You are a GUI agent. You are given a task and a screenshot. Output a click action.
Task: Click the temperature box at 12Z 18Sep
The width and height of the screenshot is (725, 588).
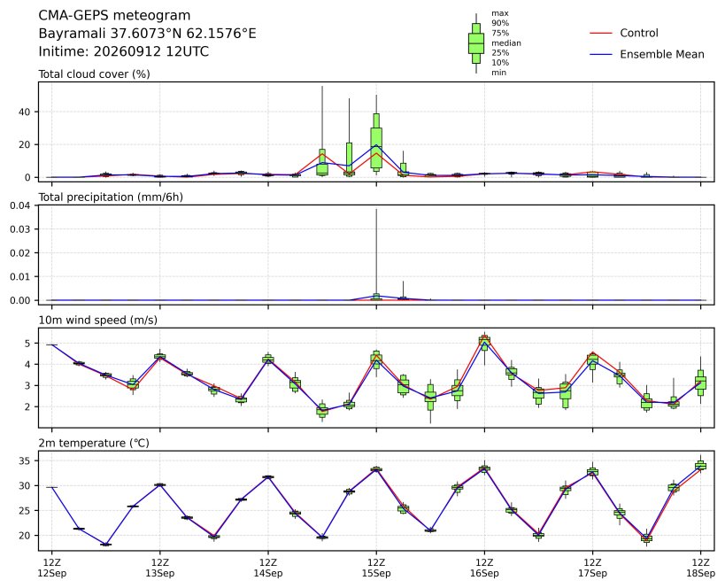click(700, 465)
